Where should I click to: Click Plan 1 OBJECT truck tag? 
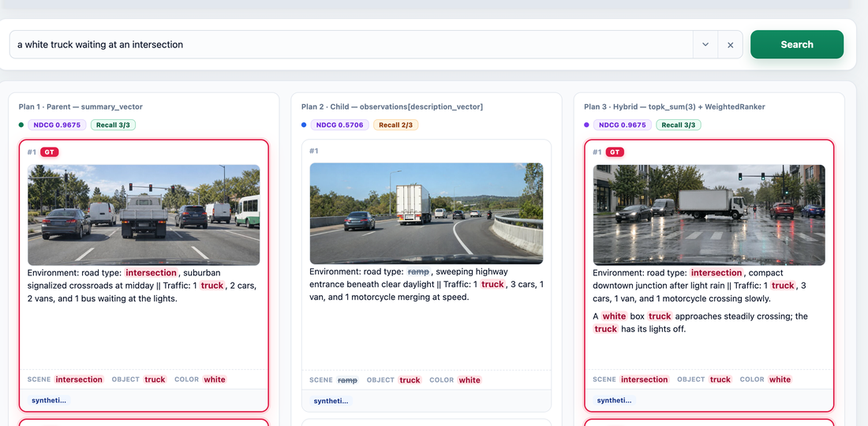point(155,379)
